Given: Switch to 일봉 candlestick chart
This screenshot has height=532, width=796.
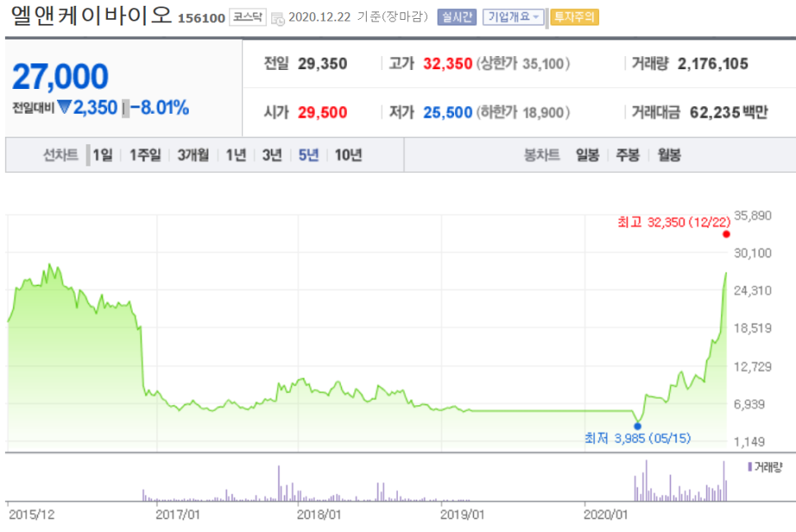Looking at the screenshot, I should 588,155.
